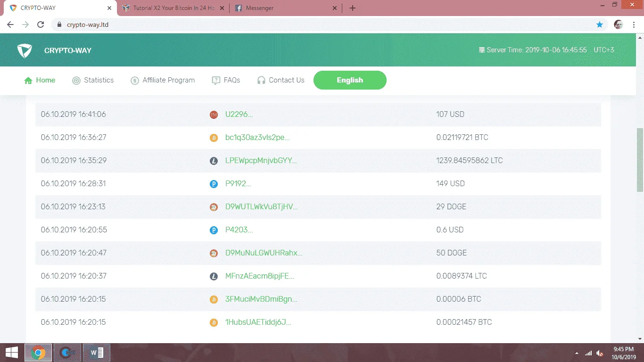Open the 3FMuciMvBDmiBgn... address link

click(261, 299)
